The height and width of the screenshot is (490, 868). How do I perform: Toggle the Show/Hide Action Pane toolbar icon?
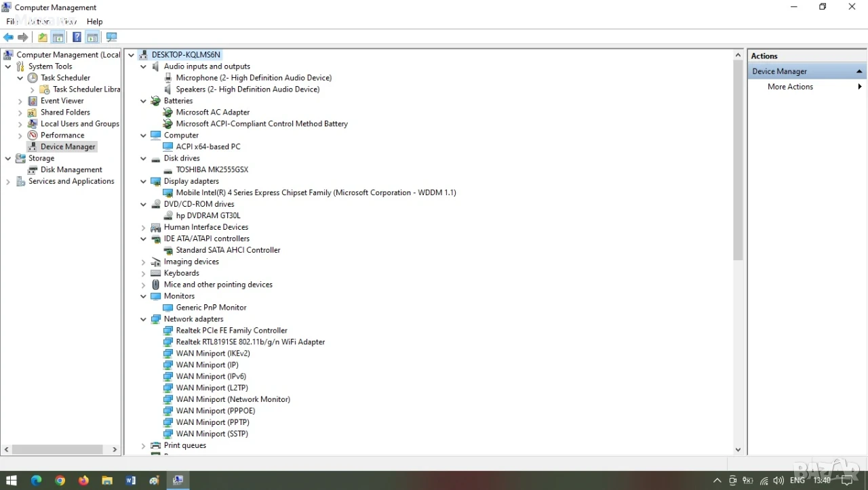pos(92,37)
